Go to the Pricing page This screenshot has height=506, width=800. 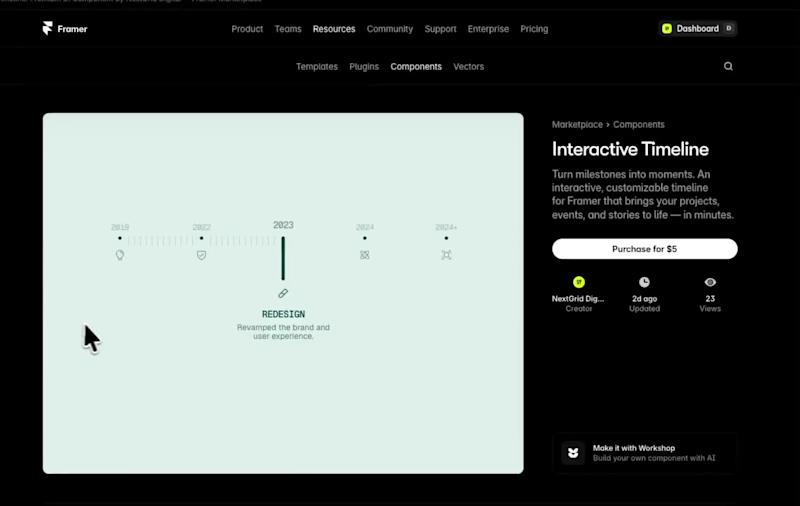tap(534, 29)
